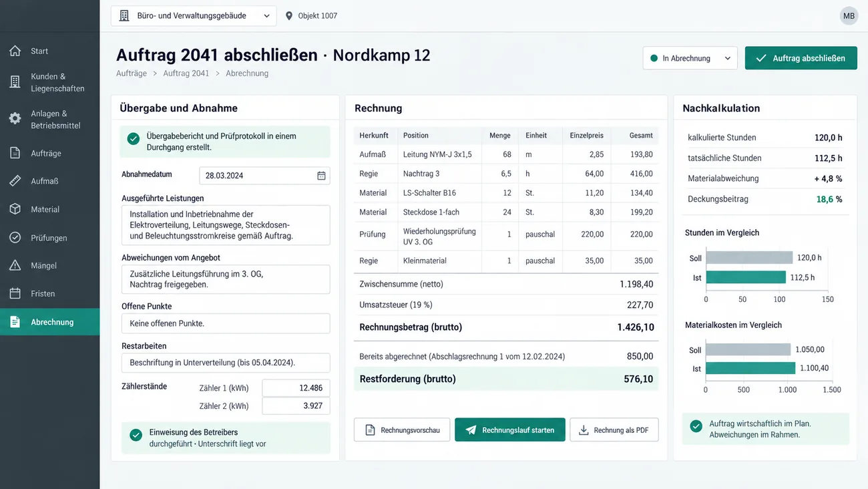Click the Auftrag 2041 breadcrumb link
This screenshot has width=868, height=489.
[186, 73]
